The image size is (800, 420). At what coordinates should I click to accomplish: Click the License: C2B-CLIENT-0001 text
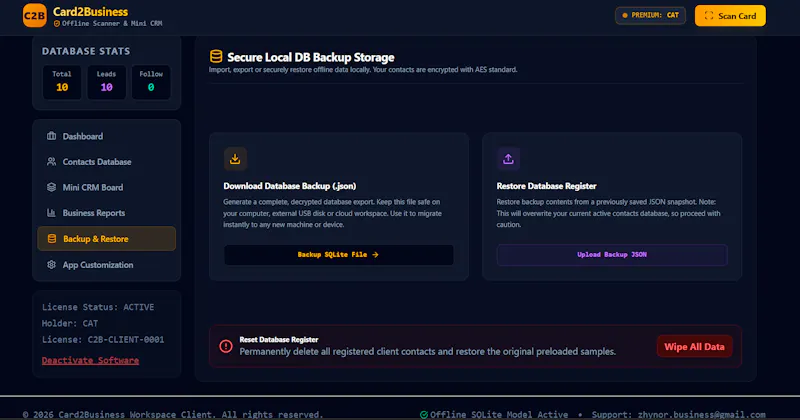103,339
